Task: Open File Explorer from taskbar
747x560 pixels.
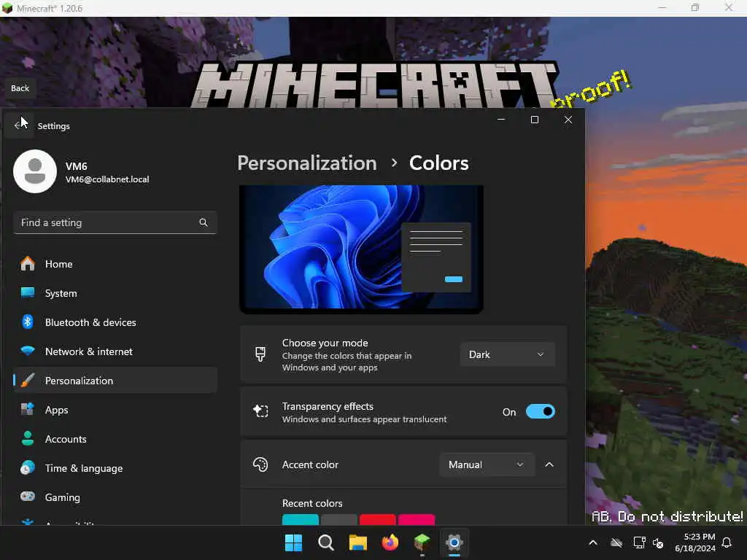Action: [x=357, y=542]
